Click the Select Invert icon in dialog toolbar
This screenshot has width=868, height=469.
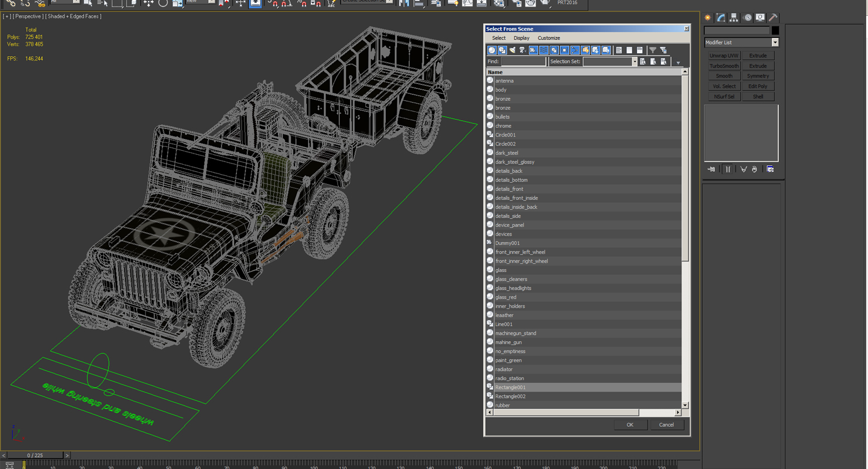(640, 50)
